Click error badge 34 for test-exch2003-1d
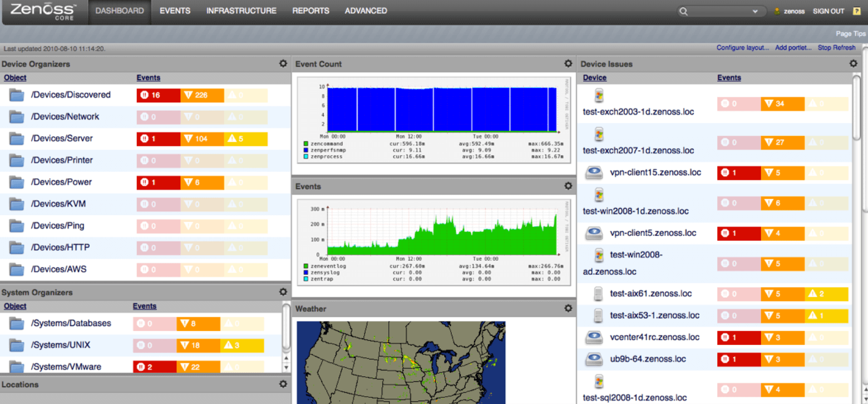The image size is (868, 404). (783, 104)
